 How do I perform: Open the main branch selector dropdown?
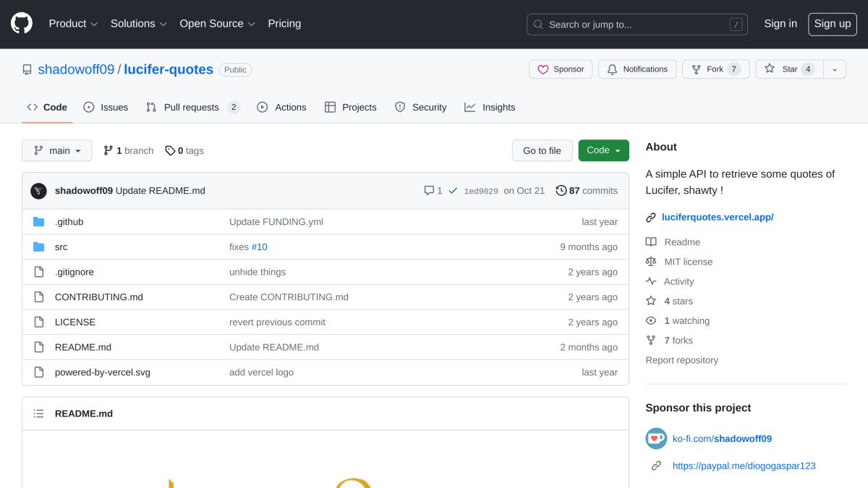(x=57, y=150)
